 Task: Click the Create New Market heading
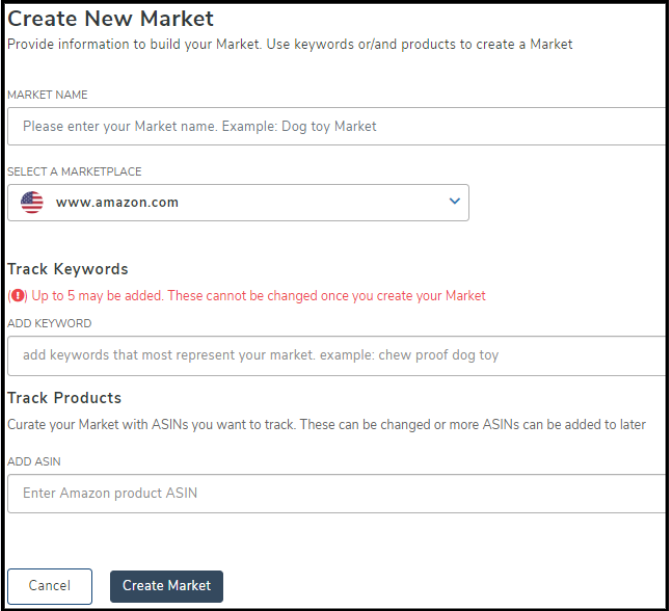pyautogui.click(x=110, y=18)
